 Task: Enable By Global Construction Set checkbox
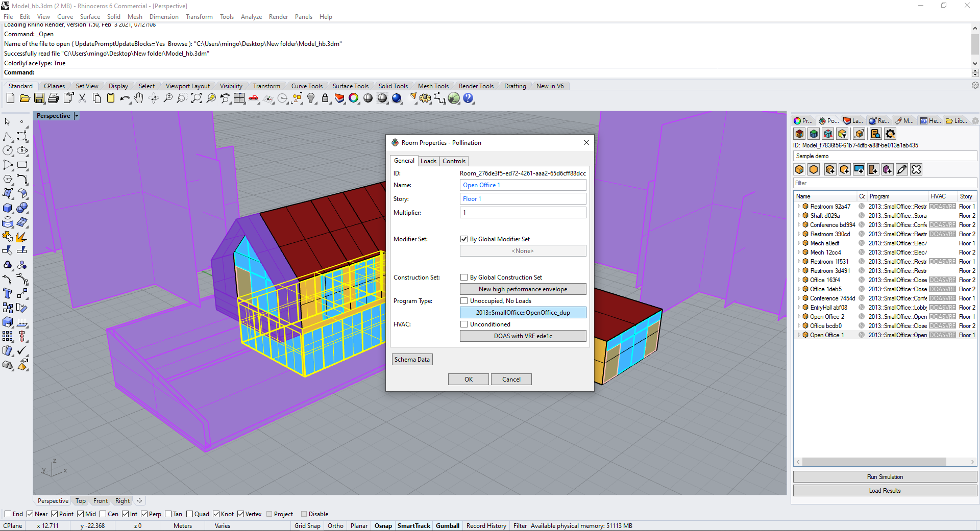click(x=464, y=277)
